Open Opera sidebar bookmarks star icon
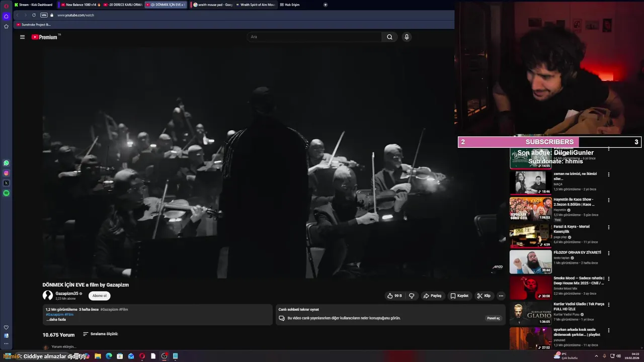644x362 pixels. pyautogui.click(x=6, y=26)
